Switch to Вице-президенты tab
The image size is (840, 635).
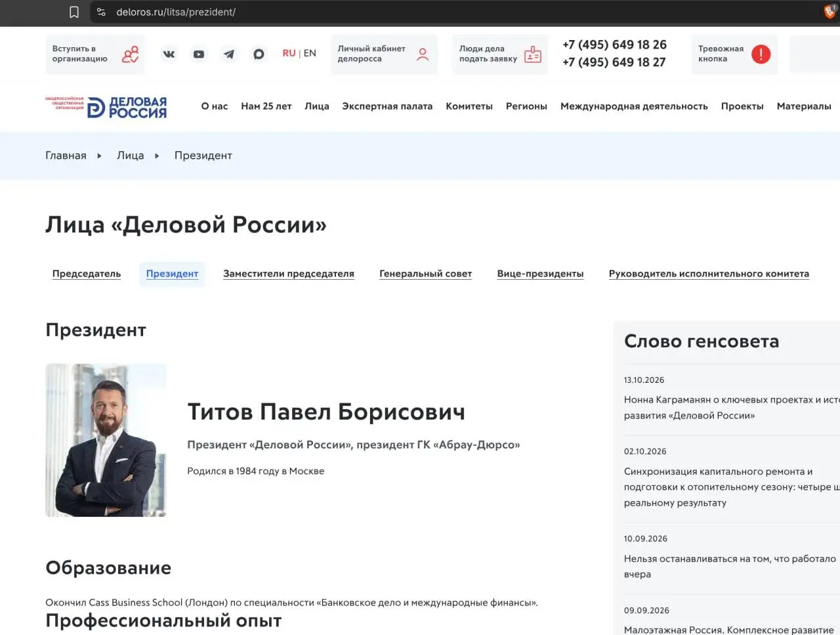tap(540, 274)
